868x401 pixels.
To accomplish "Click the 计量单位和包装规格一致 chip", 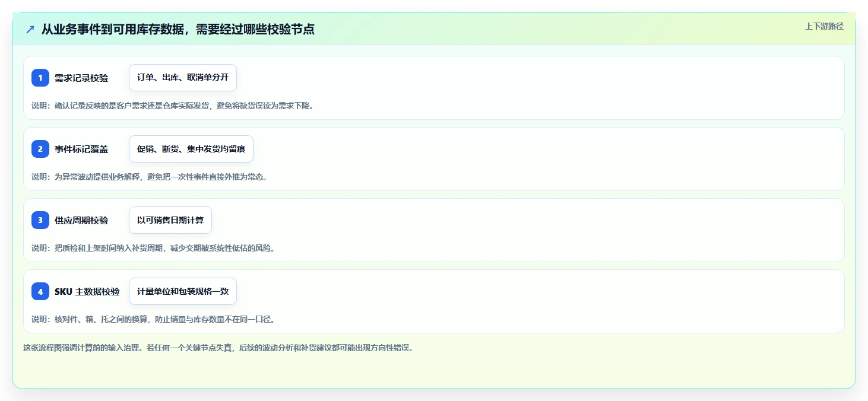I will pos(183,291).
